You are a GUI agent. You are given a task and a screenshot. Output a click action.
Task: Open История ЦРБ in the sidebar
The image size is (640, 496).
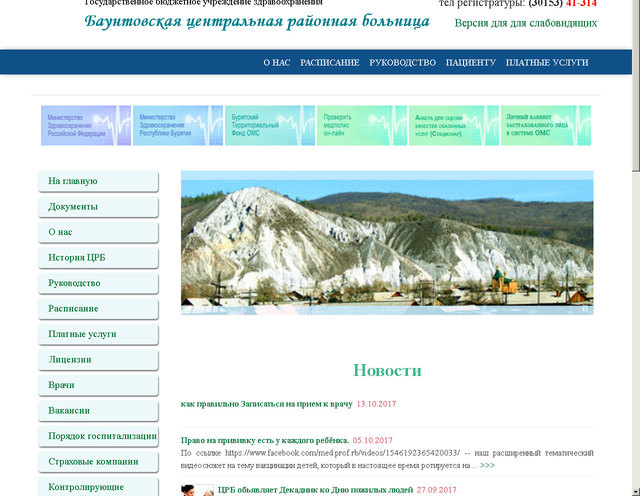98,258
